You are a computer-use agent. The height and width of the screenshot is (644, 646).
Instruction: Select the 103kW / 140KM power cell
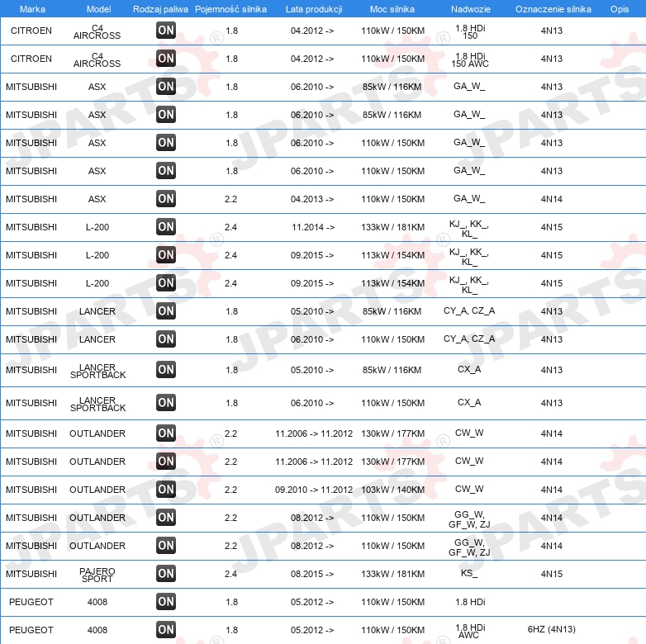(392, 490)
